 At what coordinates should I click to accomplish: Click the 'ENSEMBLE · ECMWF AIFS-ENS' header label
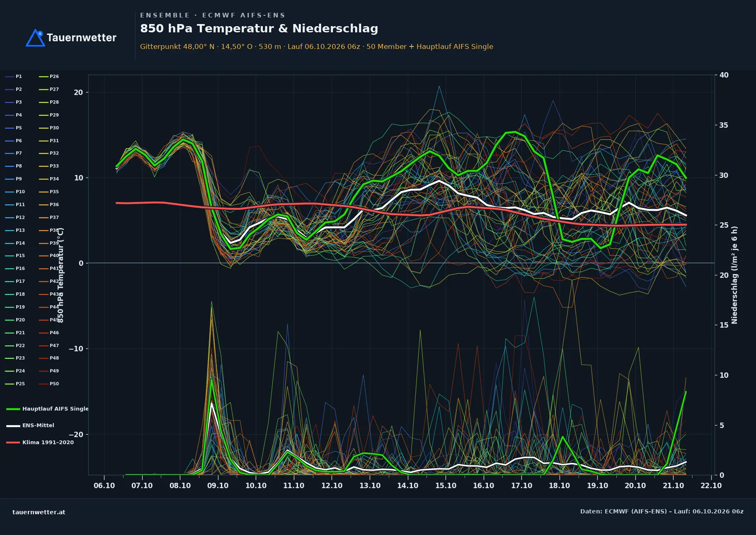click(213, 15)
